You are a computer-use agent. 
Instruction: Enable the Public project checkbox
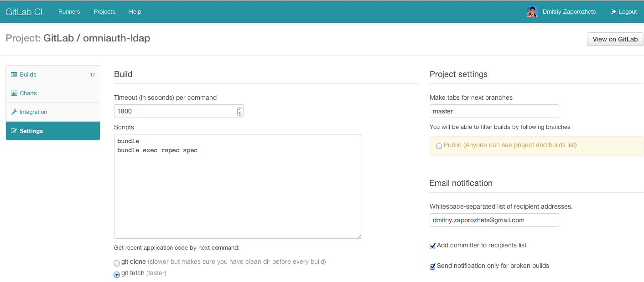click(439, 146)
